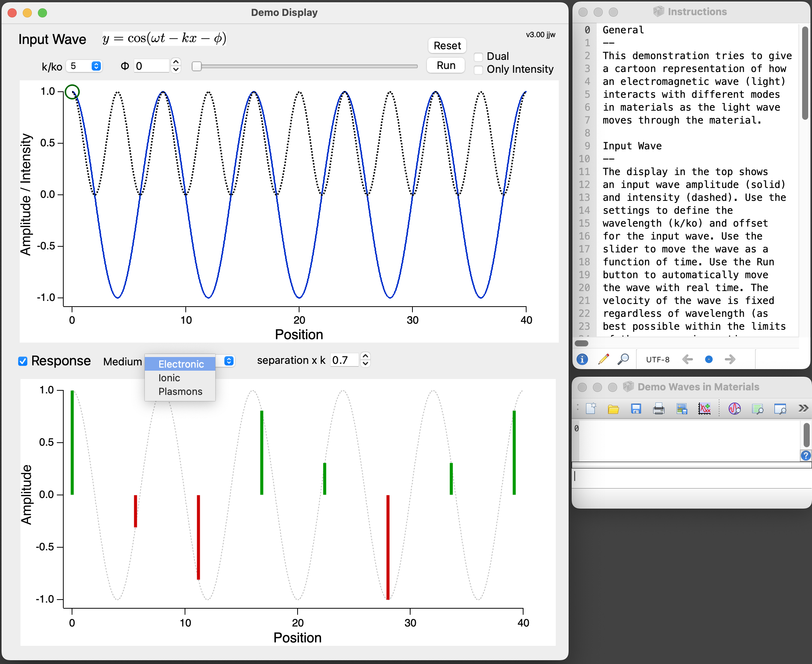Click the Run button
The image size is (812, 664).
click(445, 65)
